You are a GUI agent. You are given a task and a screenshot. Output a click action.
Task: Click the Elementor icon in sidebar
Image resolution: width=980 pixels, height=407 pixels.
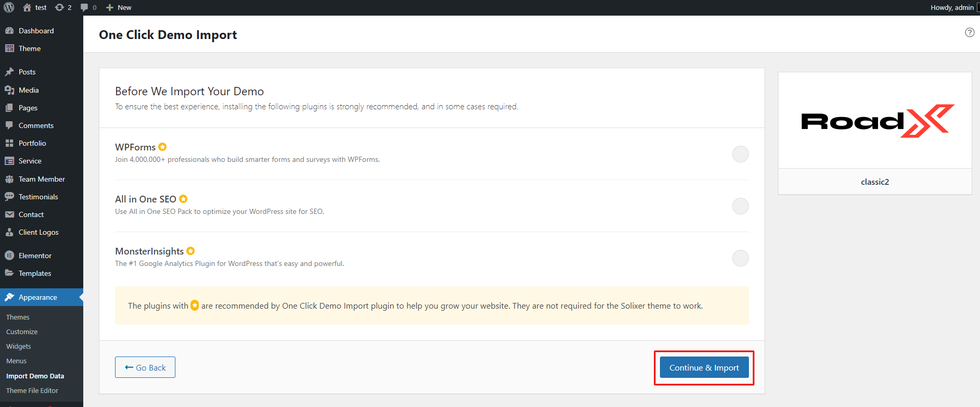click(x=9, y=256)
